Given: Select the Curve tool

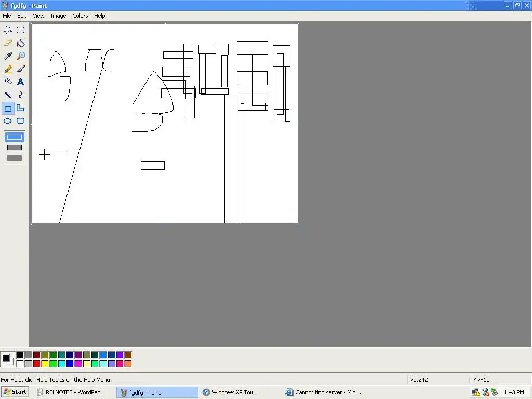Looking at the screenshot, I should [x=21, y=96].
